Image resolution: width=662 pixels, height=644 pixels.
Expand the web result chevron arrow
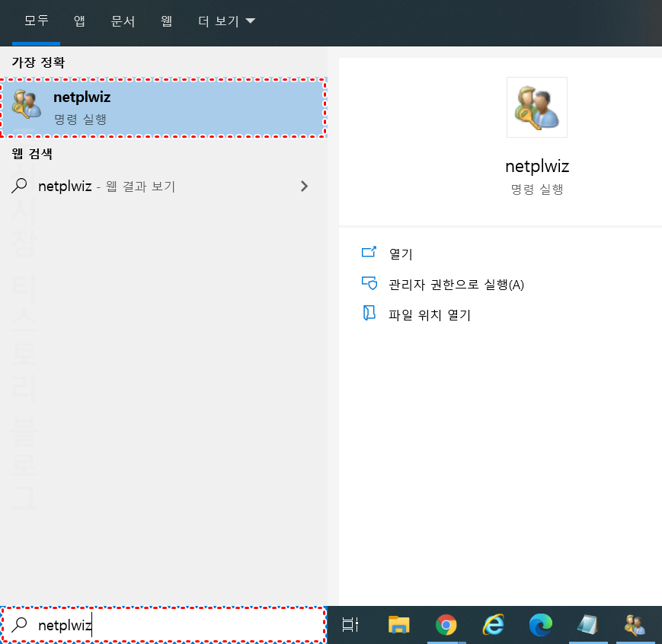(304, 186)
